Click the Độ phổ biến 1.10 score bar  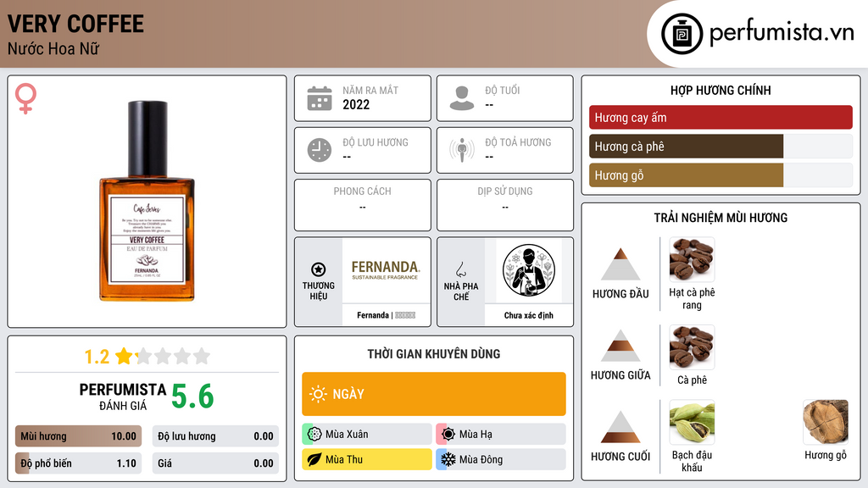click(78, 463)
